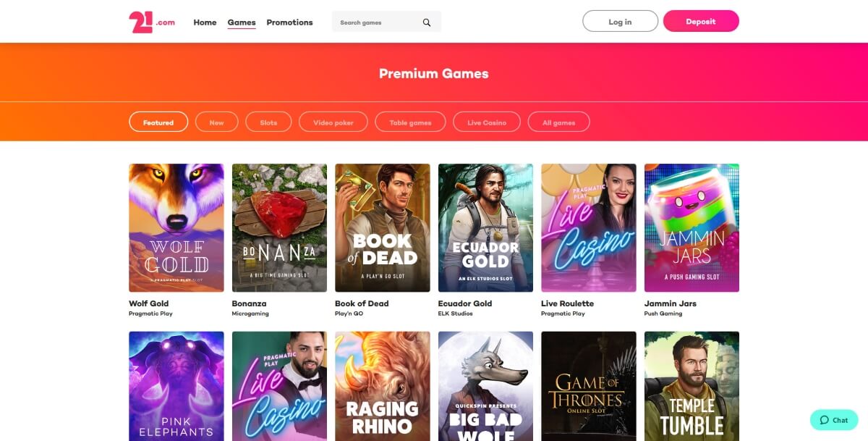Select the Featured filter

[x=158, y=122]
